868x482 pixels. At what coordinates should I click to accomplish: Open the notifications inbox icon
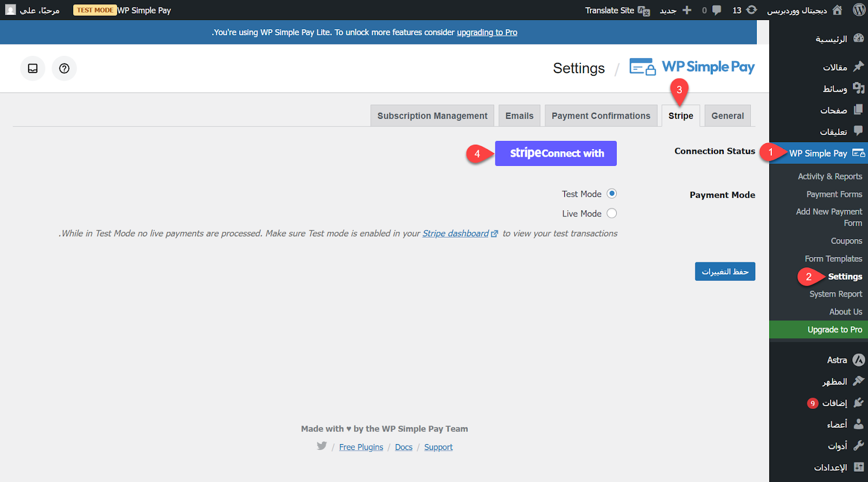tap(33, 68)
